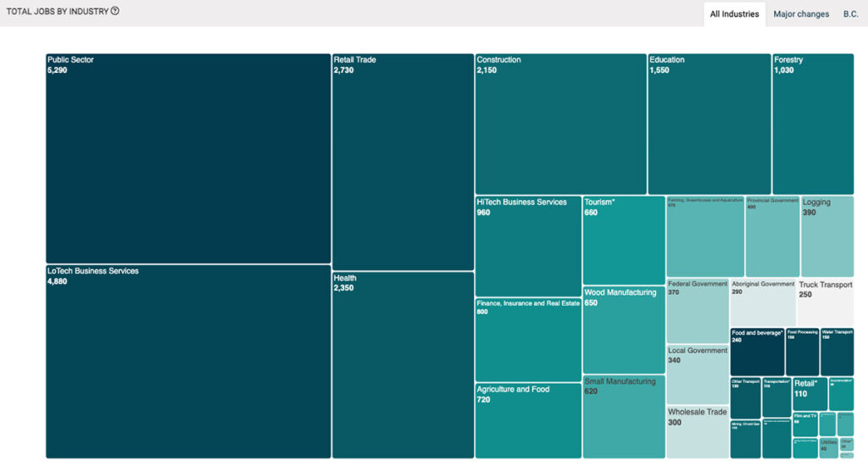
Task: Open the Major changes tab
Action: (801, 14)
